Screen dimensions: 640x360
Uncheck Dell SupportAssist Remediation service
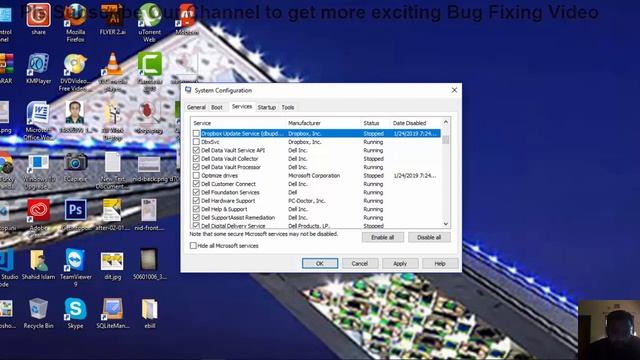196,218
